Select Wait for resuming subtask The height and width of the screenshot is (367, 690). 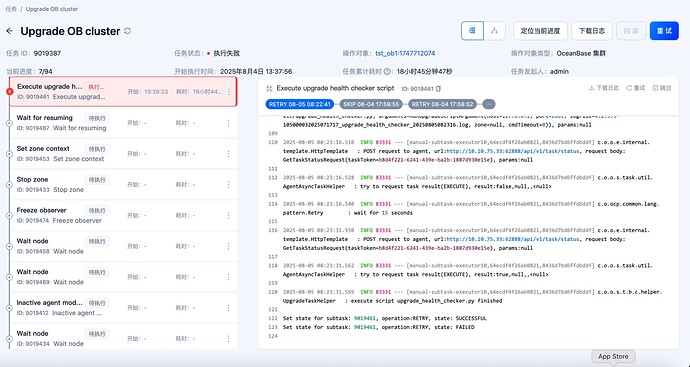(x=123, y=123)
